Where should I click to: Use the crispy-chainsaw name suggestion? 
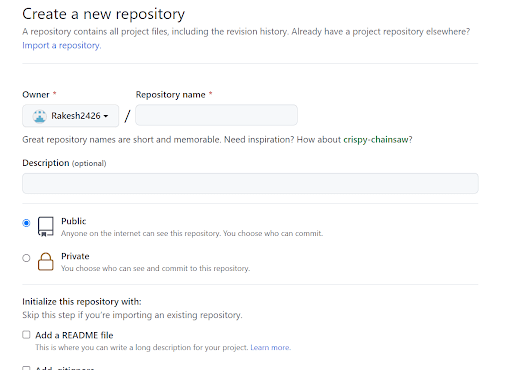(x=376, y=139)
